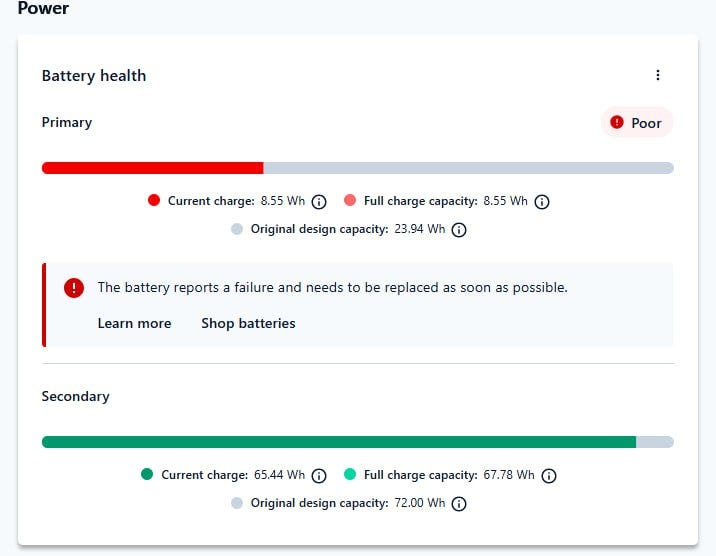Click the dark green Current charge legend dot
716x556 pixels.
click(x=147, y=474)
